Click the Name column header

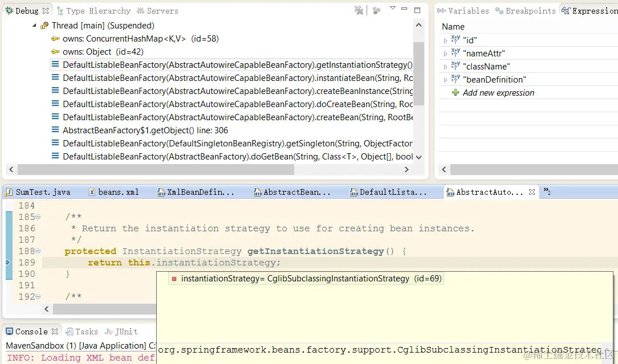(453, 26)
